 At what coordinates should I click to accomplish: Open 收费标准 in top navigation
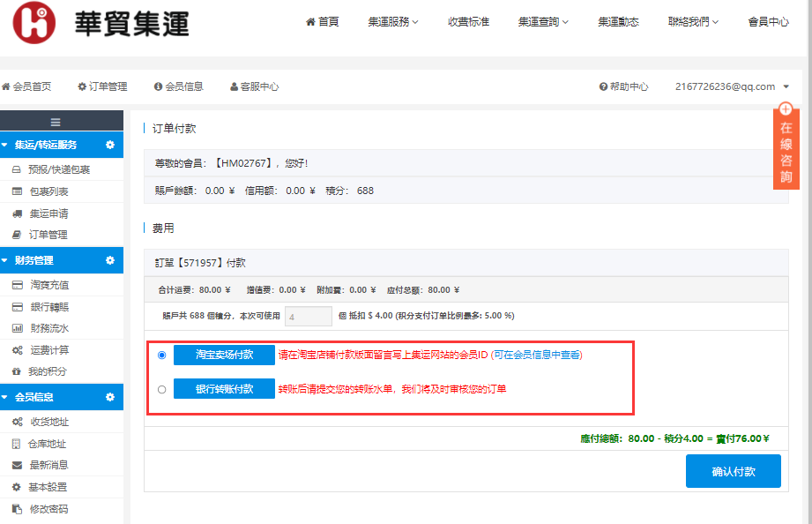click(x=468, y=22)
